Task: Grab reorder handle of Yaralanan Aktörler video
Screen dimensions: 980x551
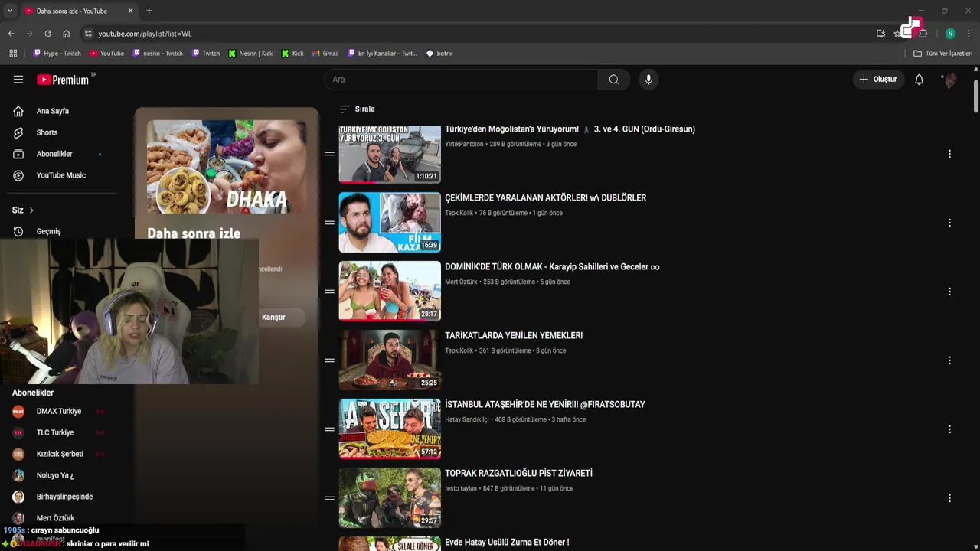Action: [329, 223]
